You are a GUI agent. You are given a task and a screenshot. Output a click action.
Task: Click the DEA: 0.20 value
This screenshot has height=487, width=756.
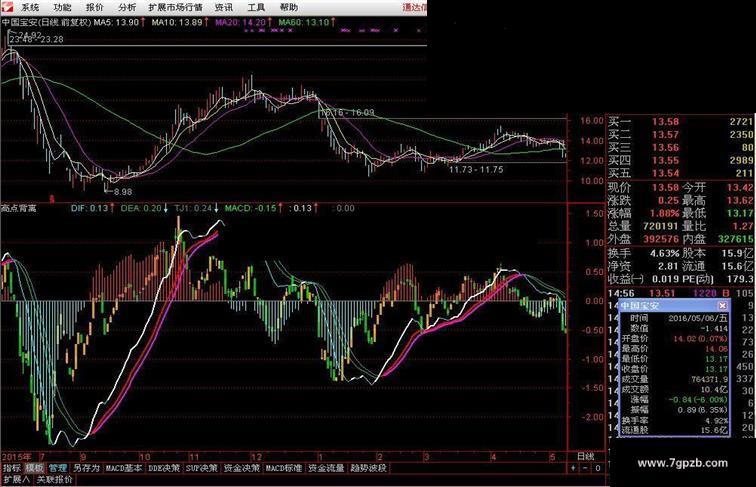click(x=144, y=208)
